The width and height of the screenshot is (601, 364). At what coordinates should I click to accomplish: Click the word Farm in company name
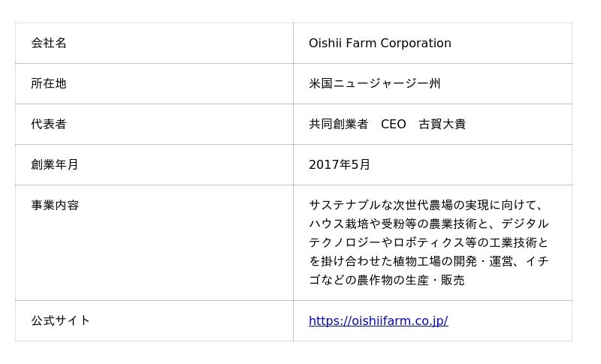(361, 44)
